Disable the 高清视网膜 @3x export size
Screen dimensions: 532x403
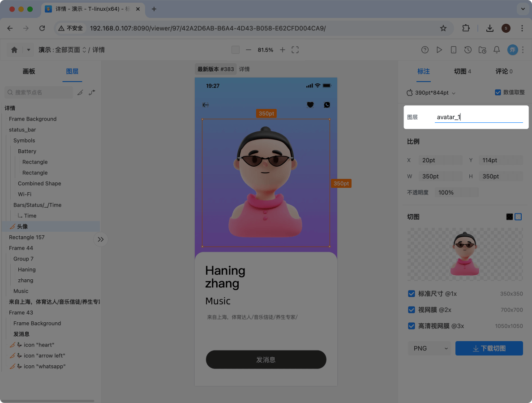pos(412,326)
